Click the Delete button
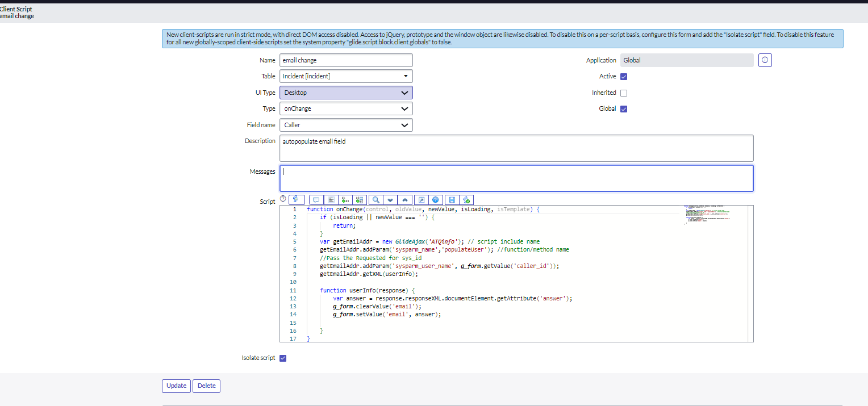Image resolution: width=868 pixels, height=406 pixels. coord(206,386)
